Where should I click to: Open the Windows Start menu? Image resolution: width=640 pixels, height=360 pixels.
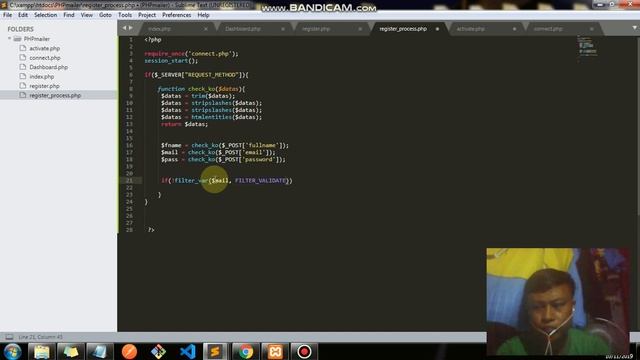13,351
